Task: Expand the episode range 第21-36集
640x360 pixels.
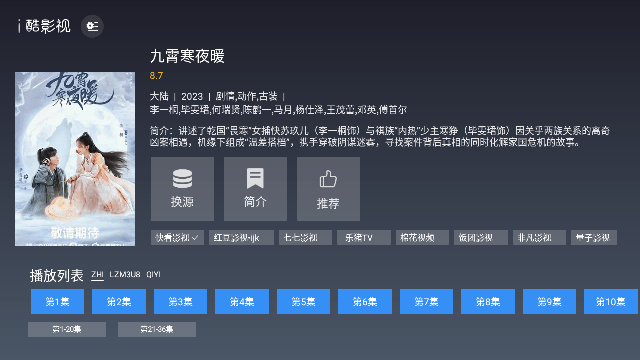Action: pyautogui.click(x=157, y=329)
